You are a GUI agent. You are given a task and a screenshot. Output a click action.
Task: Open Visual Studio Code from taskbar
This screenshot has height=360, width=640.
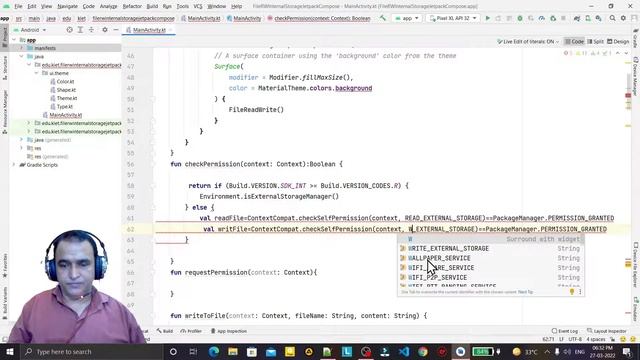tap(404, 351)
